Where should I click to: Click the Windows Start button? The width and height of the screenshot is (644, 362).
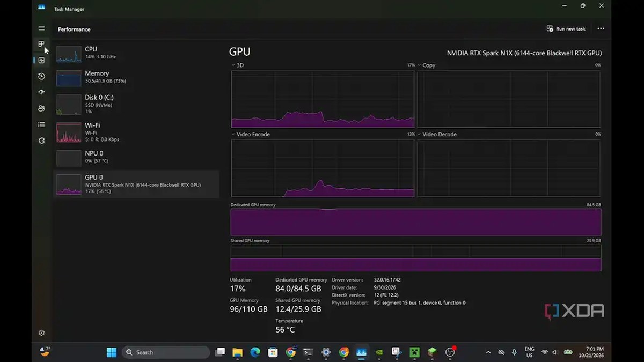pyautogui.click(x=112, y=352)
